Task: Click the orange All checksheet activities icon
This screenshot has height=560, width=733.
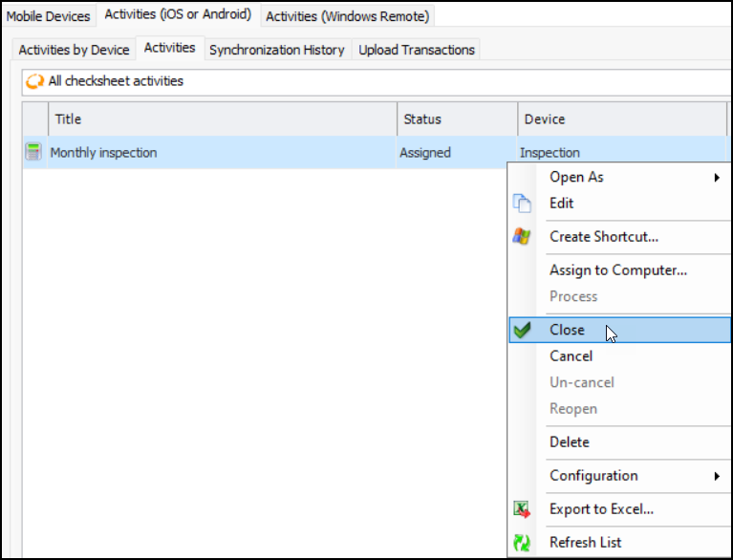Action: (34, 81)
